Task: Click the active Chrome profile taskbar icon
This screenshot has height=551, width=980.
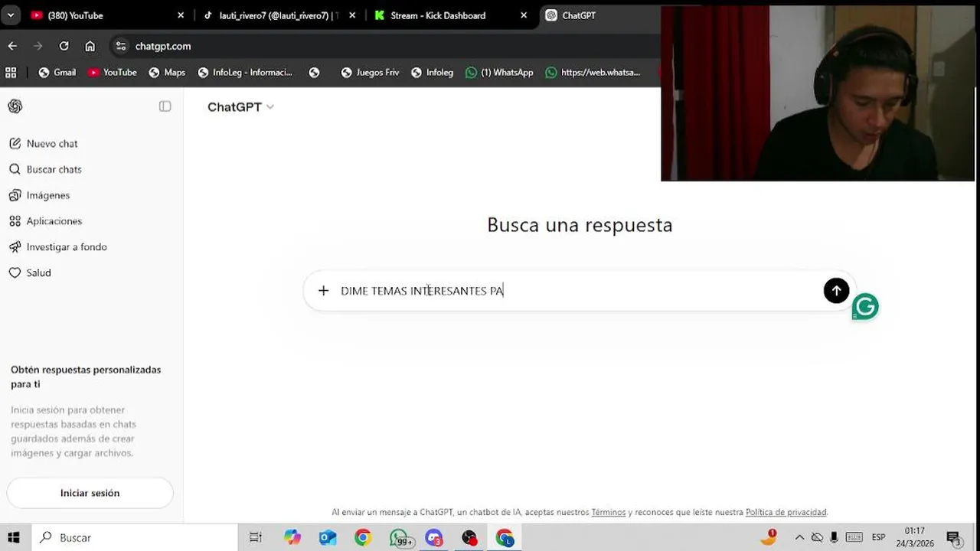Action: pos(505,537)
